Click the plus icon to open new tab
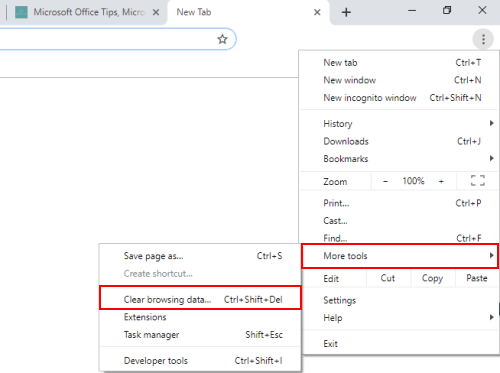Image resolution: width=500 pixels, height=373 pixels. tap(346, 12)
